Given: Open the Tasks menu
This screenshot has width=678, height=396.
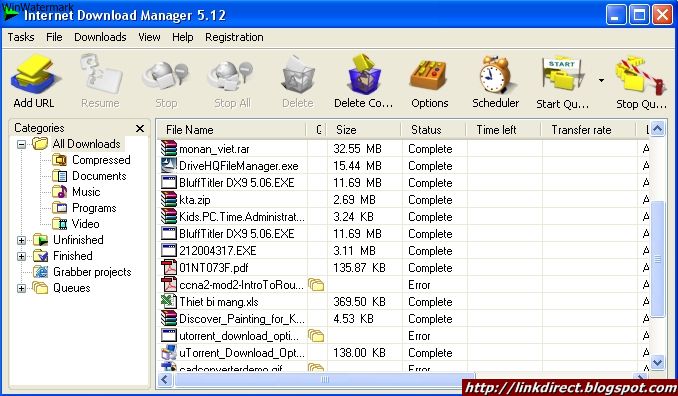Looking at the screenshot, I should pos(21,37).
